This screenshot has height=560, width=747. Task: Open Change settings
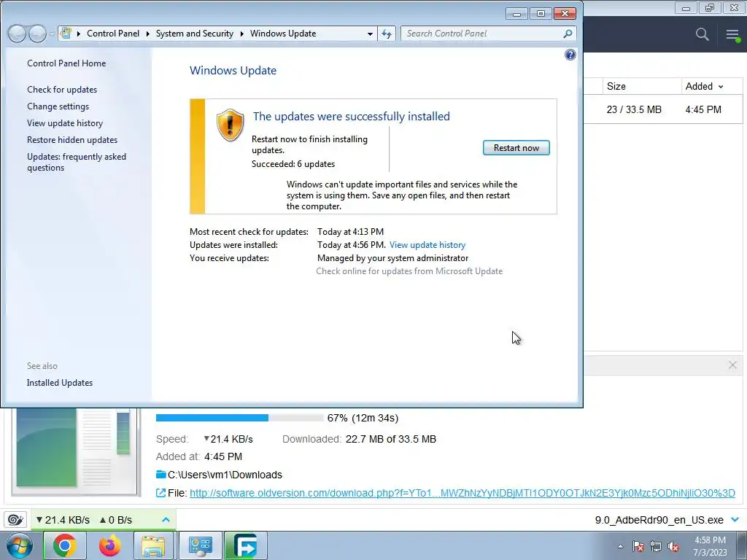(58, 106)
